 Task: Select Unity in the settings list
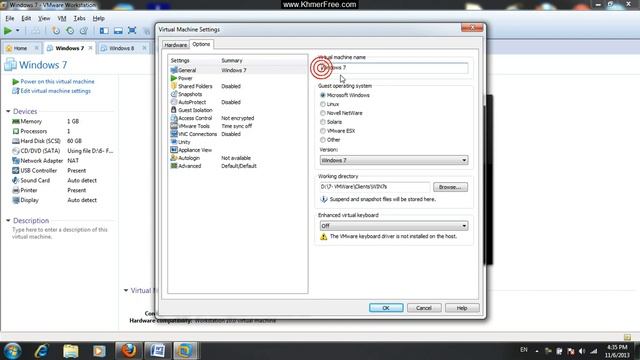click(x=238, y=142)
